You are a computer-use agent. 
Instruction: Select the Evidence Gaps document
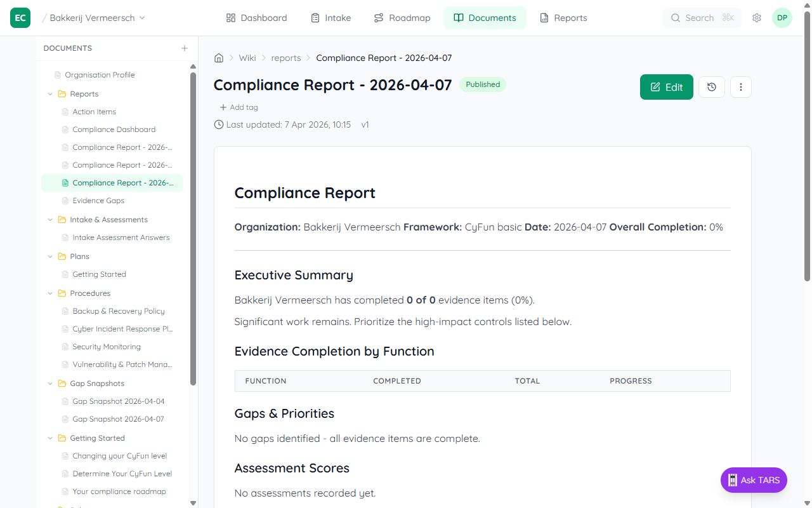click(97, 200)
